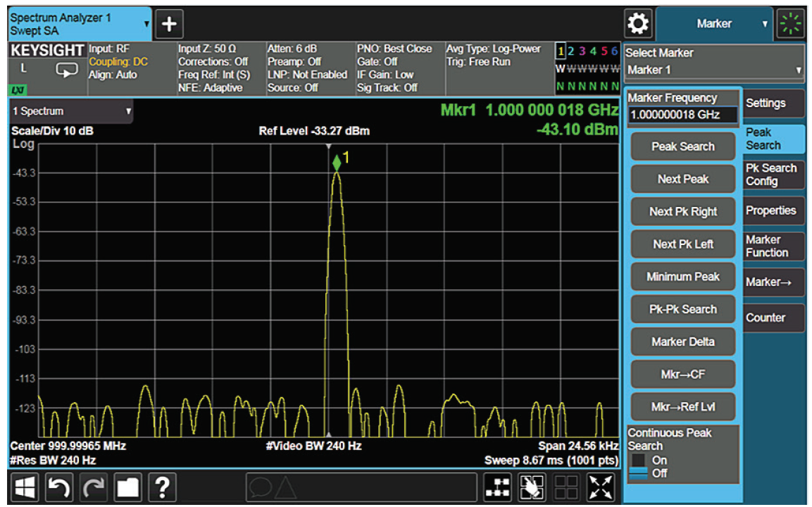Select trace 4 indicator
The height and width of the screenshot is (507, 812).
coord(593,51)
